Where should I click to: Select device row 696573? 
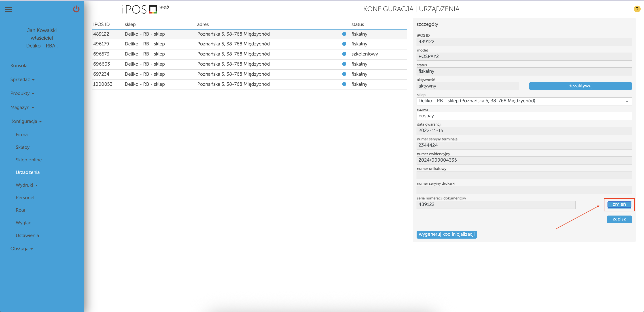(250, 54)
